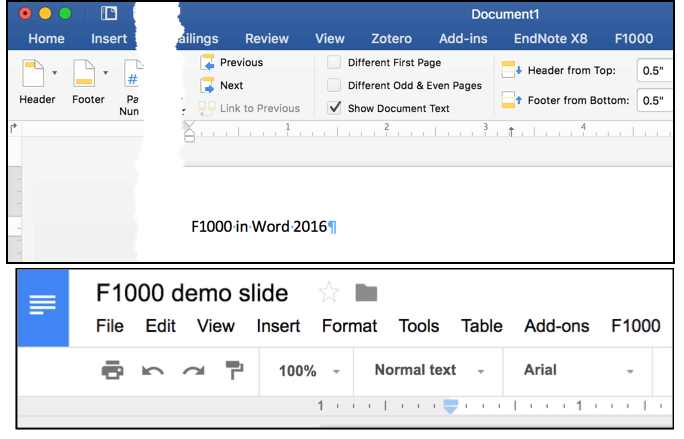This screenshot has height=439, width=684.
Task: Insert Page Number using the # icon
Action: click(133, 73)
